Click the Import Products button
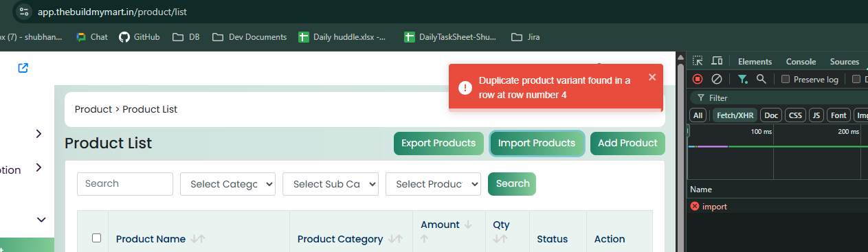 point(537,144)
